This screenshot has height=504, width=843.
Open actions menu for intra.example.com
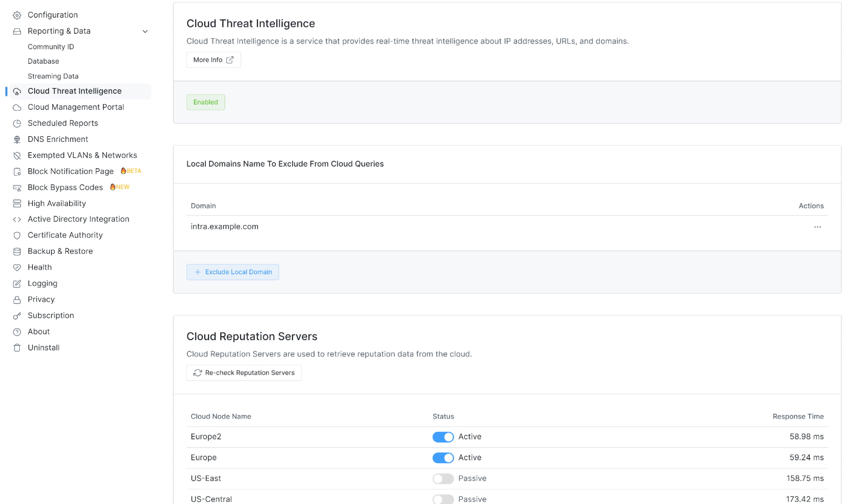(x=817, y=227)
